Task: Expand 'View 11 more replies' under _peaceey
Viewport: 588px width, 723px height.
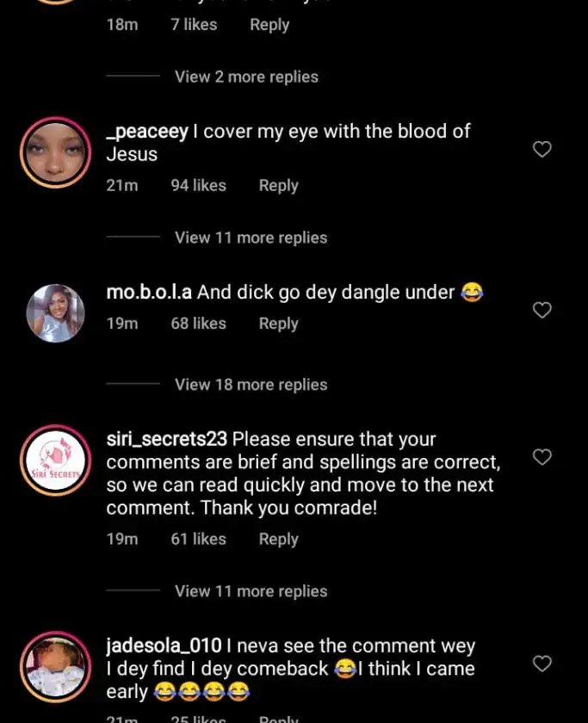Action: click(251, 238)
